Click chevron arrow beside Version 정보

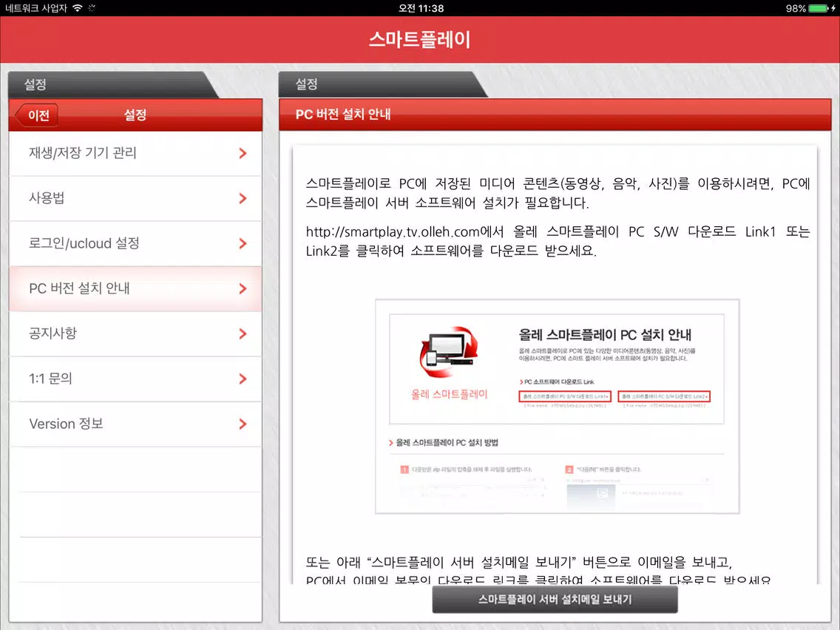click(x=243, y=424)
